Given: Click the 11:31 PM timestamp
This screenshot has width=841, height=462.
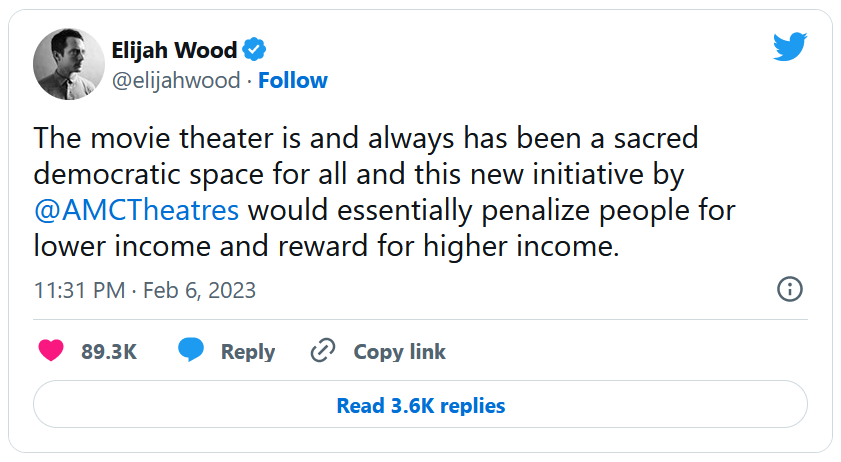Looking at the screenshot, I should (x=79, y=291).
